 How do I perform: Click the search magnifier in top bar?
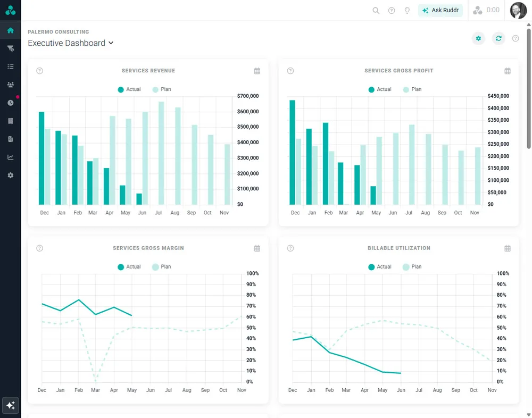pos(376,11)
